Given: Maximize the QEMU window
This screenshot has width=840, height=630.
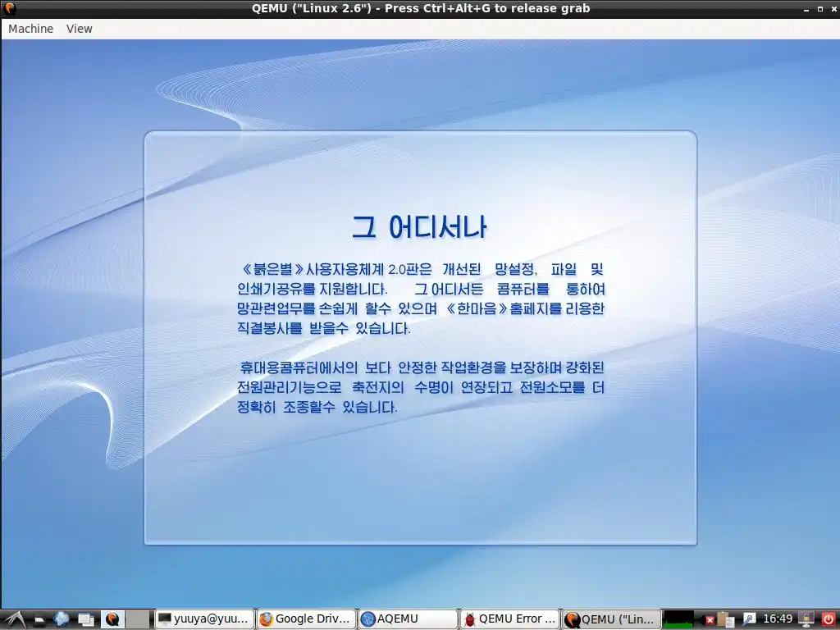Looking at the screenshot, I should [x=820, y=9].
